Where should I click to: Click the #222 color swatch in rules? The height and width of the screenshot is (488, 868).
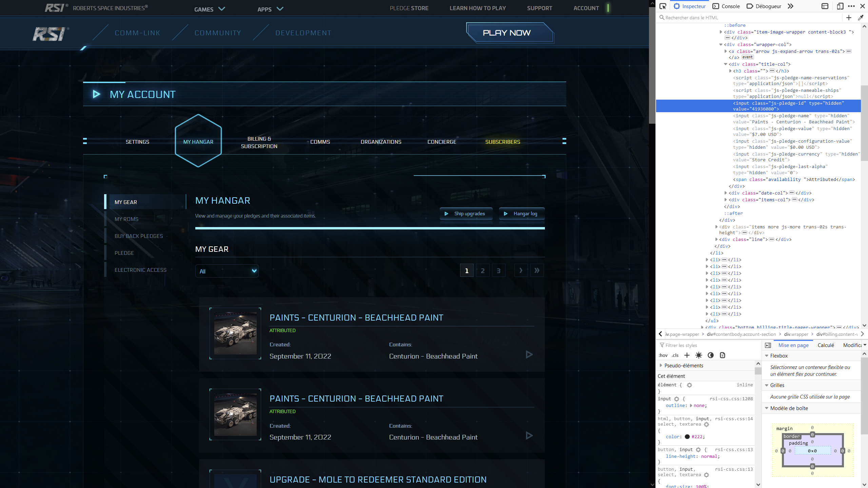tap(687, 436)
